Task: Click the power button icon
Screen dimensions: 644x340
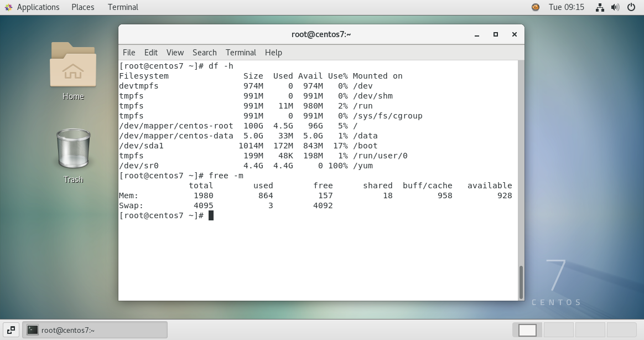Action: (631, 7)
